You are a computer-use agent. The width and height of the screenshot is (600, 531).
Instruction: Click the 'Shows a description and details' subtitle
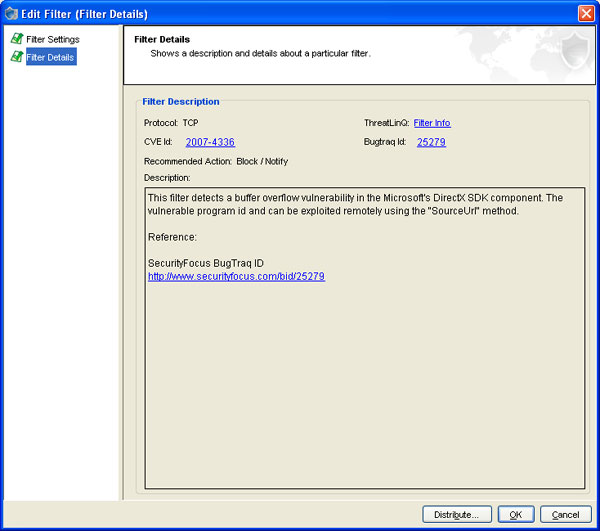tap(261, 53)
